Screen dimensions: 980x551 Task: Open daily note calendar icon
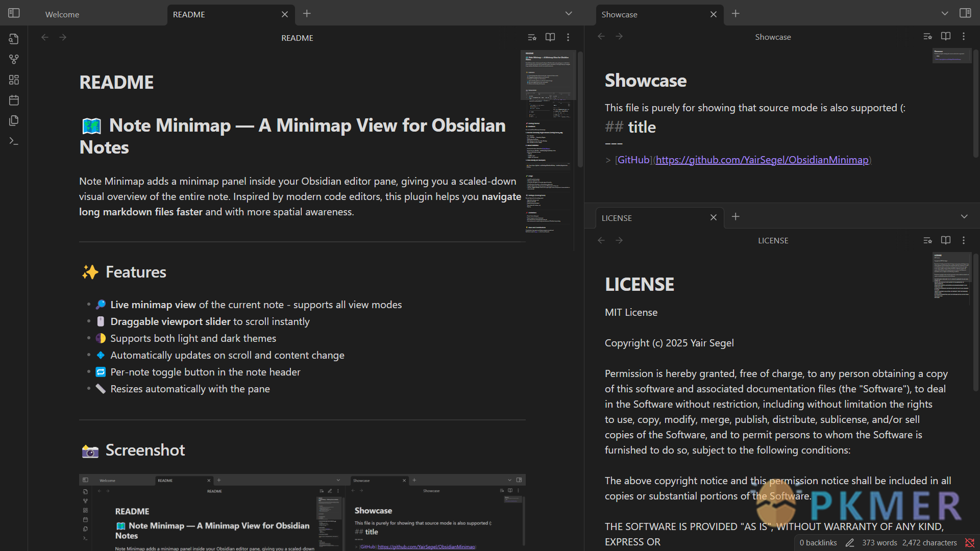click(x=14, y=100)
